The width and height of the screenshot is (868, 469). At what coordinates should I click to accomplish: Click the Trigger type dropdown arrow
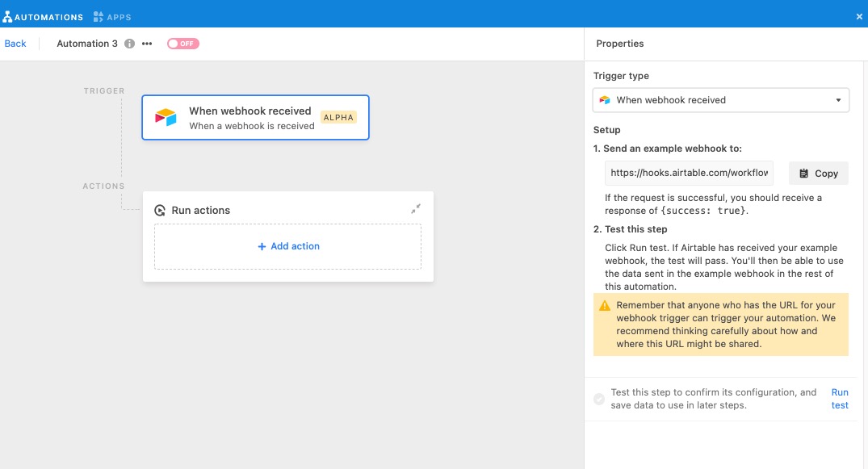[838, 100]
